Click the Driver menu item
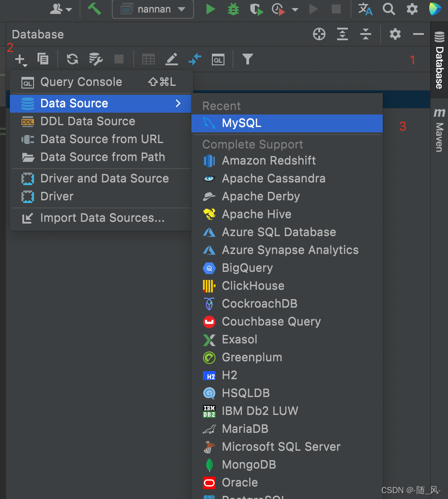This screenshot has height=499, width=448. pos(101,196)
